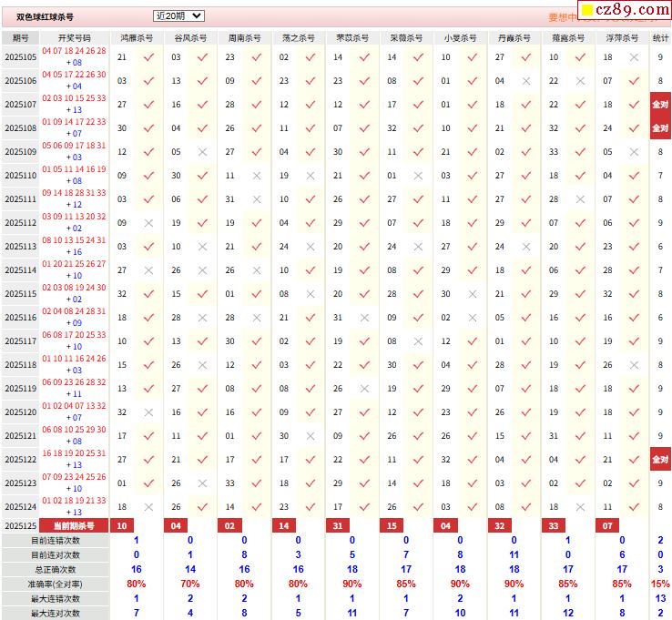Click the 全对 badge in row 2025107
Image resolution: width=672 pixels, height=620 pixels.
point(660,105)
